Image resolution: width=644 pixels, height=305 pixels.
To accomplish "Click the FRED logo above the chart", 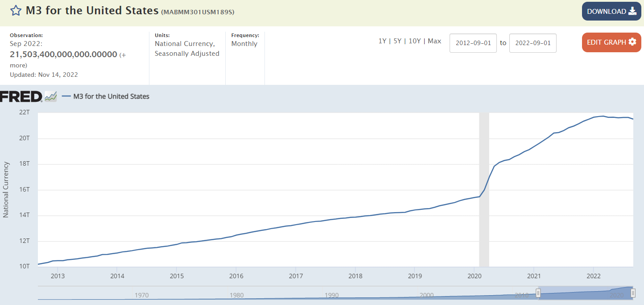I will (x=21, y=96).
